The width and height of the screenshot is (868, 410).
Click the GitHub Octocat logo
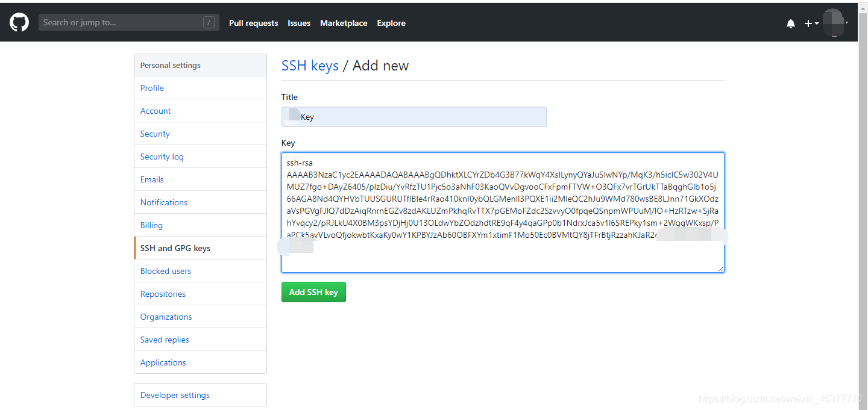tap(19, 23)
